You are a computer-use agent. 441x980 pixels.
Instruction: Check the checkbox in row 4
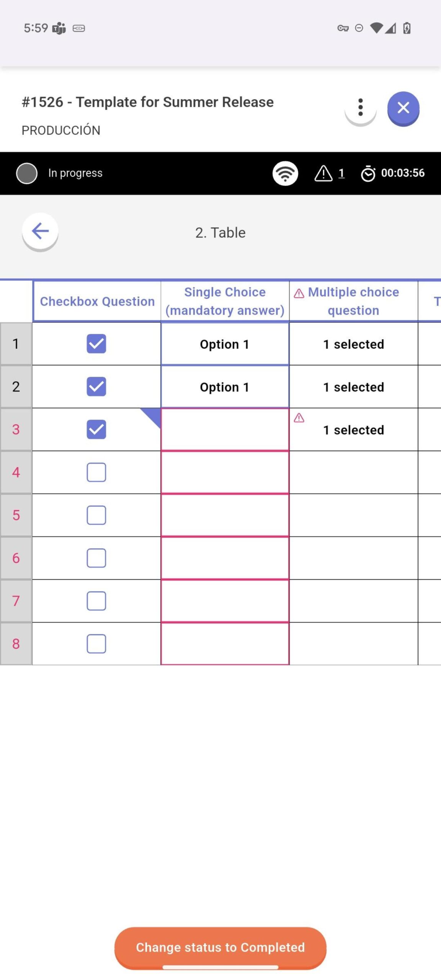[96, 472]
